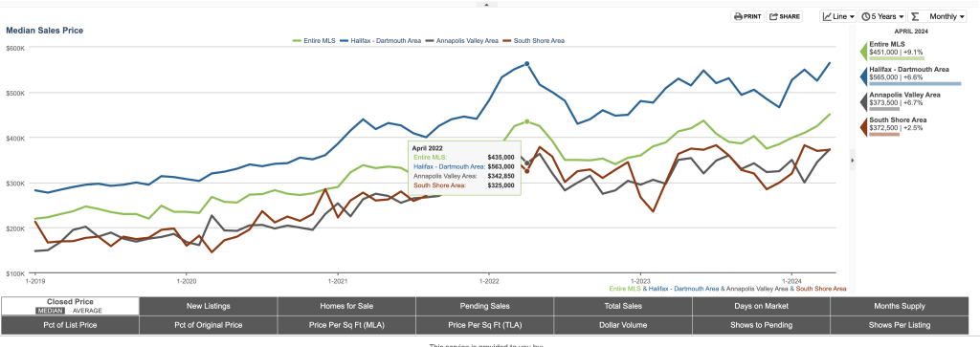
Task: Collapse the top panel arrow handle
Action: click(487, 5)
